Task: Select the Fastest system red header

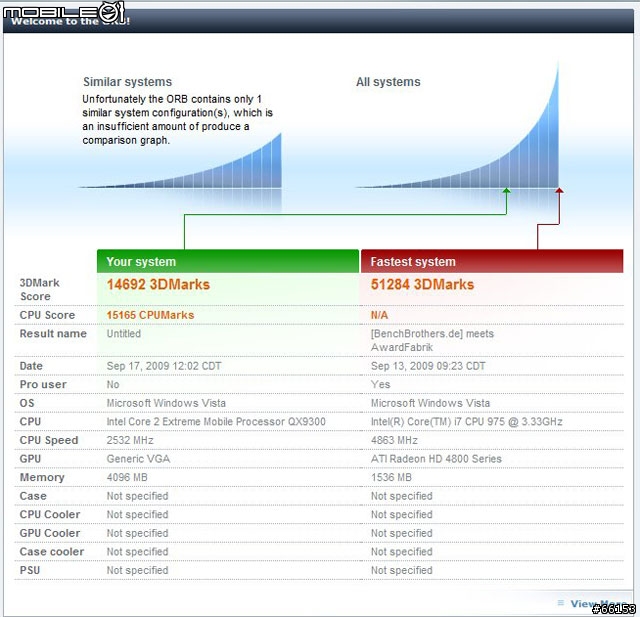Action: point(492,261)
